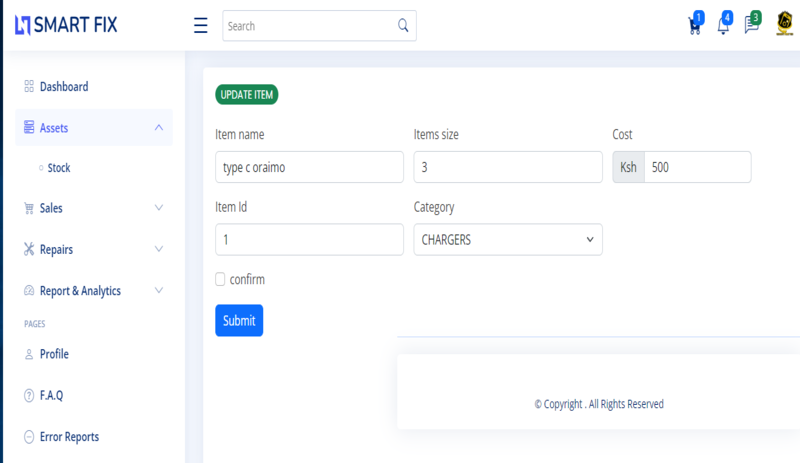Image resolution: width=800 pixels, height=463 pixels.
Task: Go to the Profile page
Action: (54, 354)
